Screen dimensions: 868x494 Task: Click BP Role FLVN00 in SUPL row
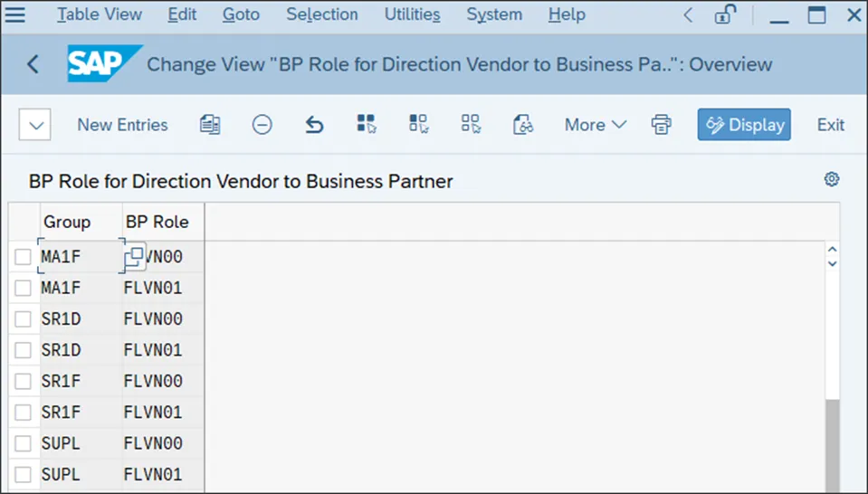pyautogui.click(x=163, y=443)
